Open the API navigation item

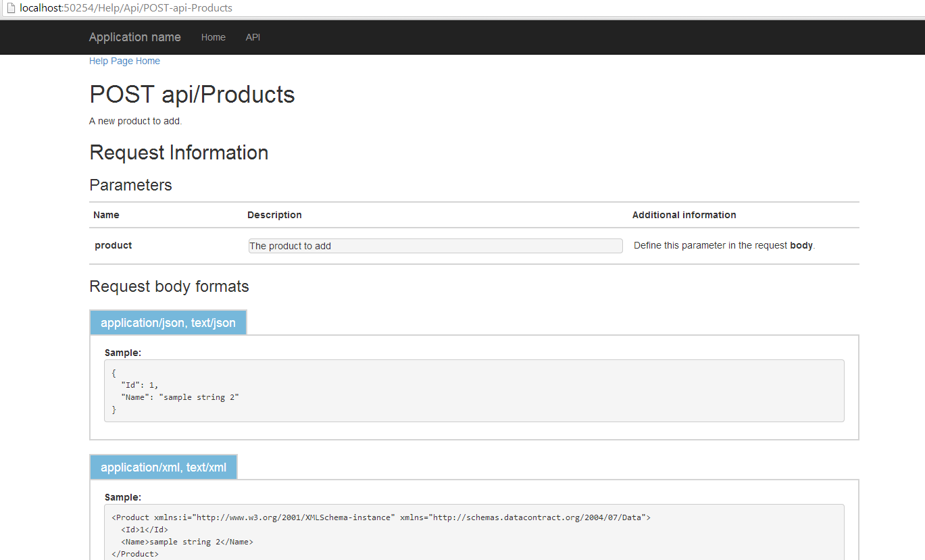[252, 37]
